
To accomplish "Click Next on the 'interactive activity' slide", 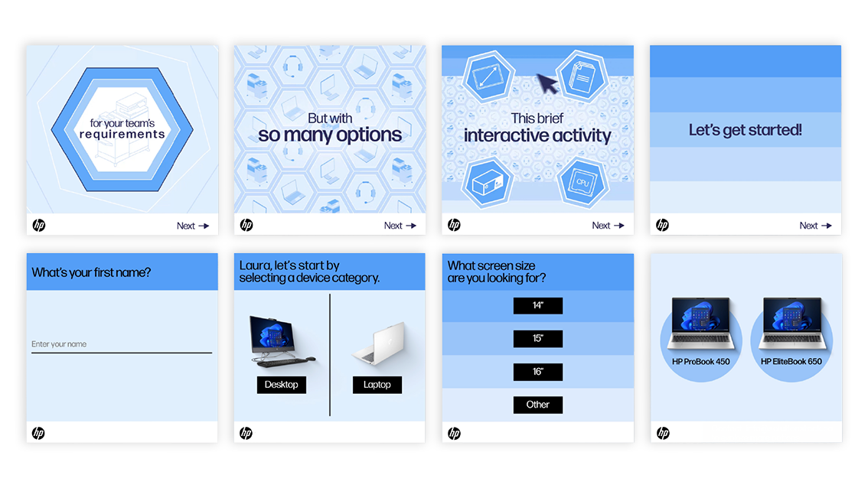I will click(608, 226).
